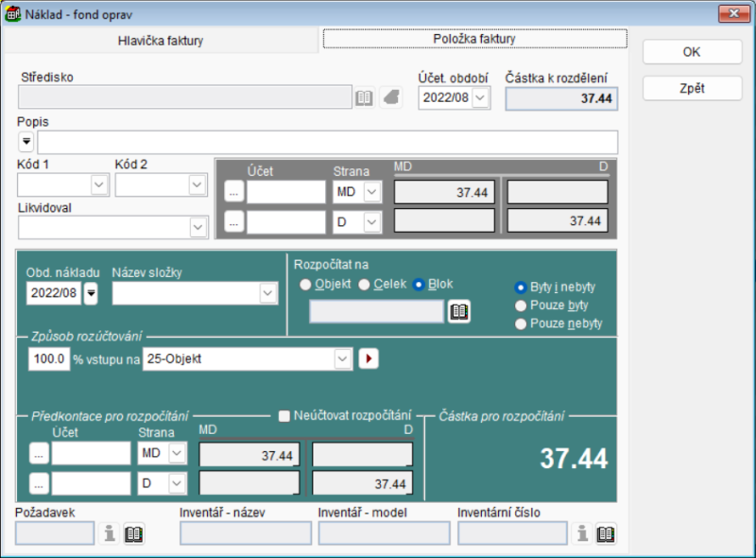Open the book icon under Rozpočítat na
The height and width of the screenshot is (558, 756).
click(x=459, y=312)
